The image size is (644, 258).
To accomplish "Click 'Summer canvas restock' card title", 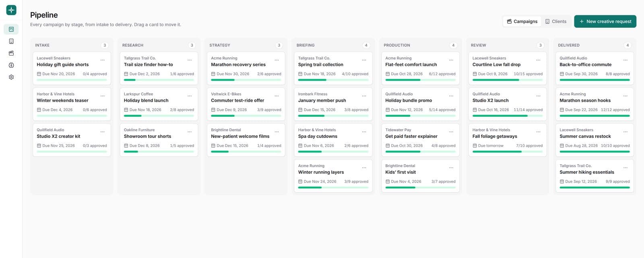I will [x=585, y=136].
